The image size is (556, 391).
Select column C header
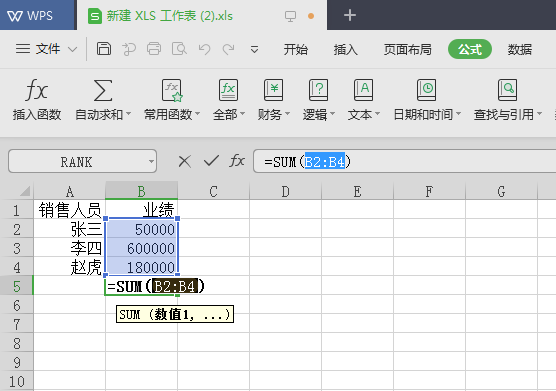(x=213, y=191)
